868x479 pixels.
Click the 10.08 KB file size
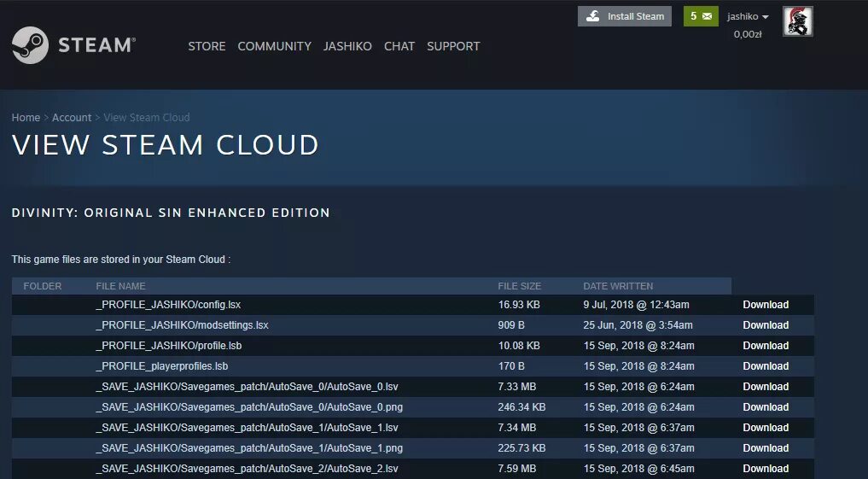point(519,346)
